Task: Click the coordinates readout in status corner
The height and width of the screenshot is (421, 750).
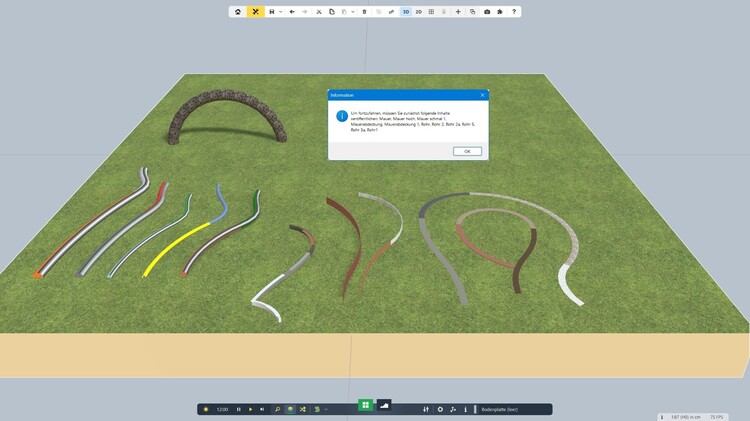Action: 686,417
